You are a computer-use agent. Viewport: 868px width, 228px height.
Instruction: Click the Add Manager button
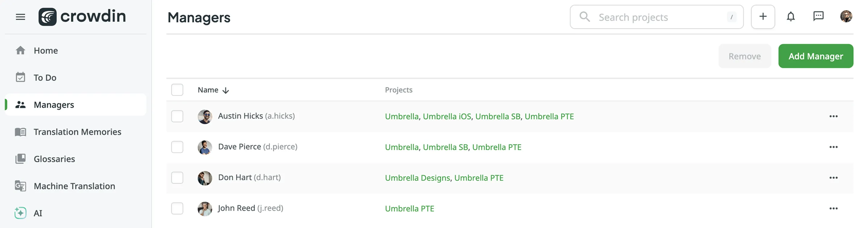click(816, 56)
